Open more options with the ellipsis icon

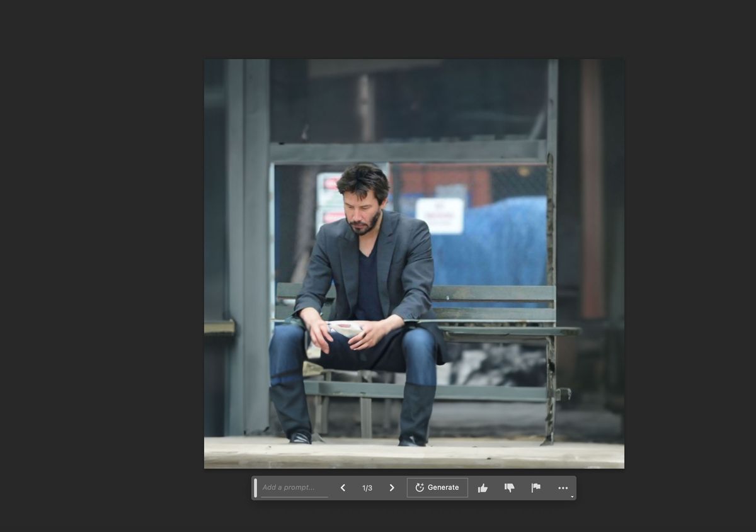[562, 488]
